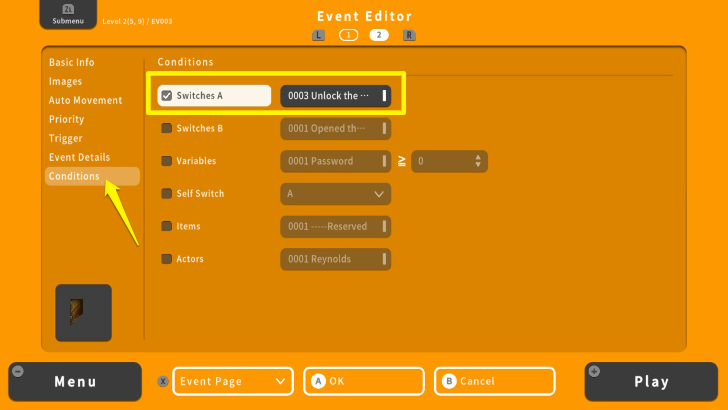Expand the Self Switch 'A' dropdown
The height and width of the screenshot is (410, 728).
(x=336, y=194)
